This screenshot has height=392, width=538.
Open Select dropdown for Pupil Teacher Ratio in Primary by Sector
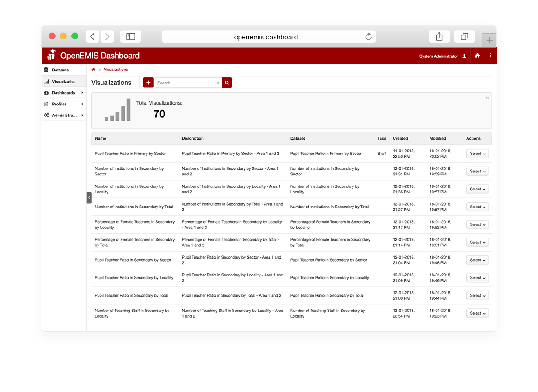pyautogui.click(x=477, y=154)
